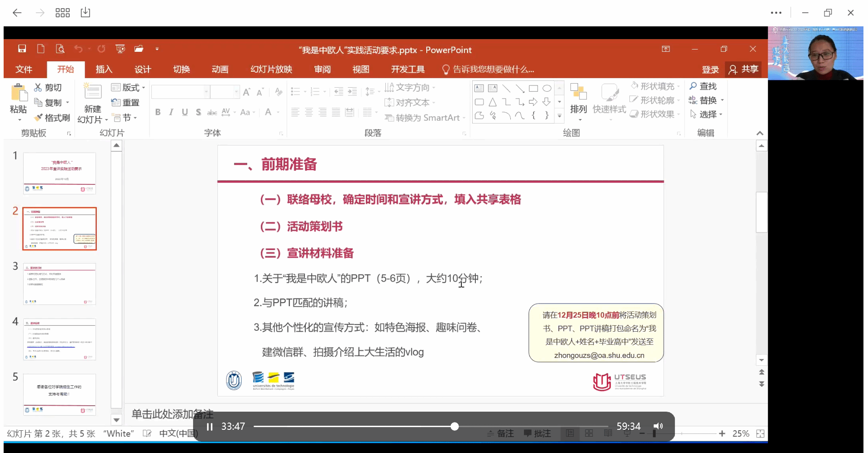Click the video progress slider handle
This screenshot has width=868, height=453.
[454, 426]
